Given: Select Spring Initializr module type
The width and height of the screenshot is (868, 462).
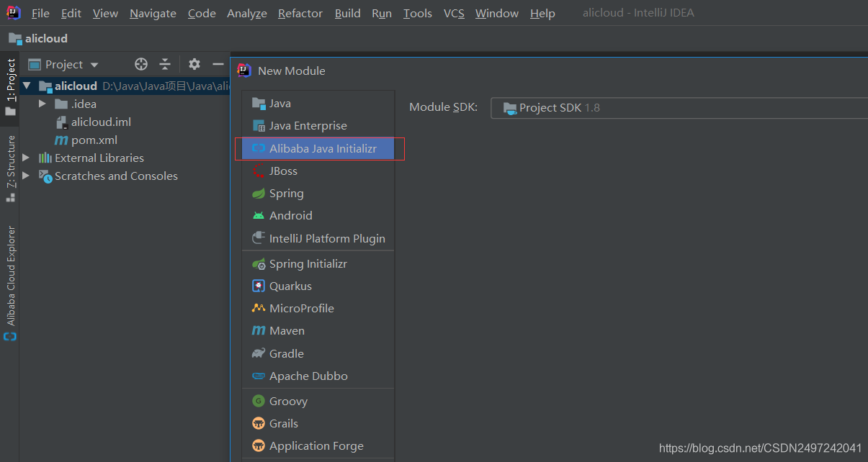Looking at the screenshot, I should tap(318, 263).
